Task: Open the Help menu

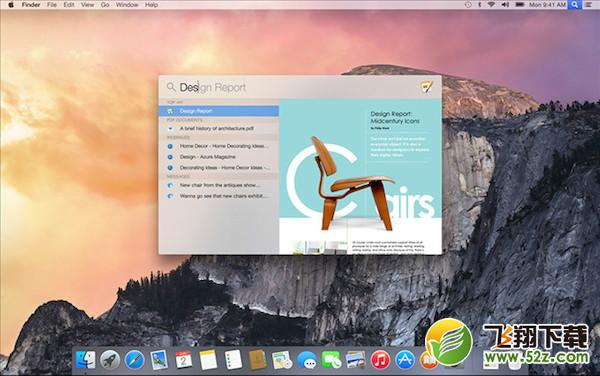Action: click(151, 5)
